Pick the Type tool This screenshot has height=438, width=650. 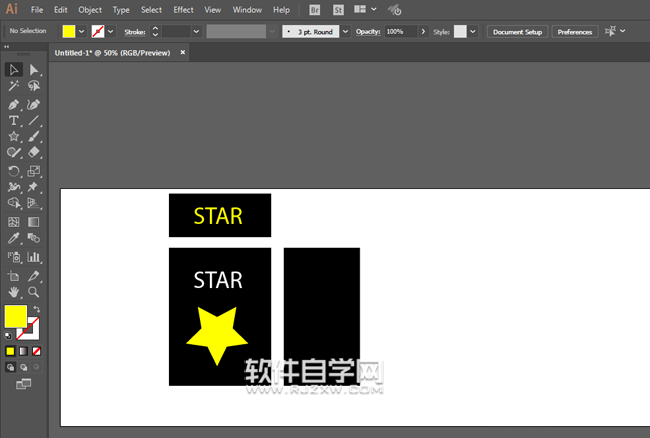pos(14,120)
